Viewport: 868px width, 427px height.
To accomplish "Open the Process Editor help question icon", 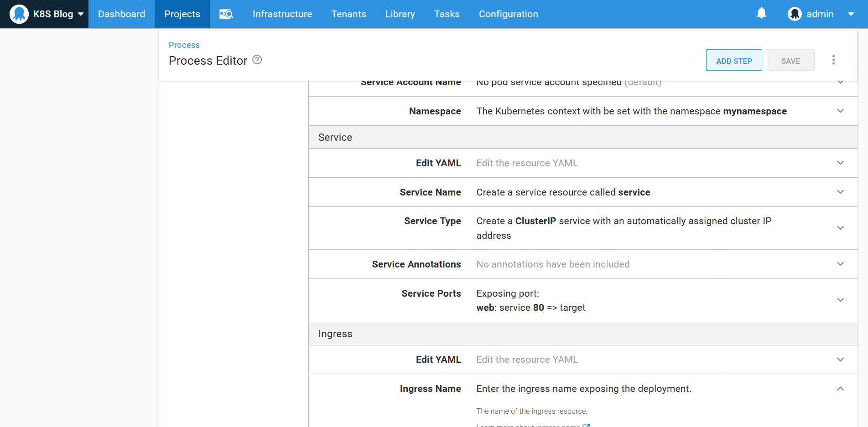I will 257,60.
